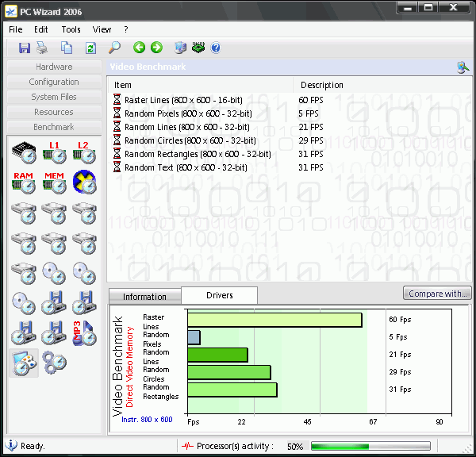
Task: Click the Refresh toolbar icon
Action: coord(90,48)
